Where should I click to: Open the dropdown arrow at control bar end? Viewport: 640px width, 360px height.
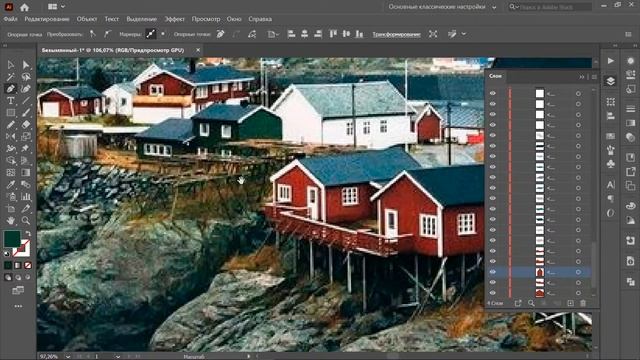coord(464,34)
